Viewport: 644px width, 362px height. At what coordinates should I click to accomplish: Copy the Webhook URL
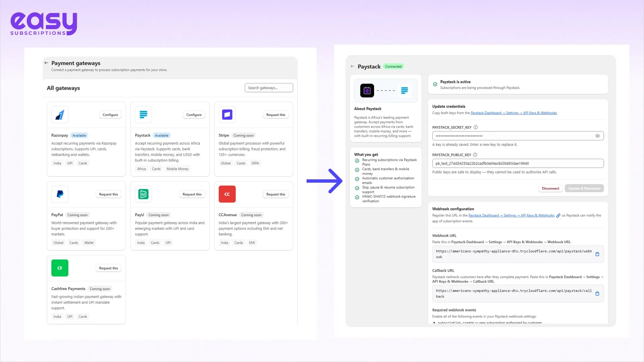pos(597,254)
